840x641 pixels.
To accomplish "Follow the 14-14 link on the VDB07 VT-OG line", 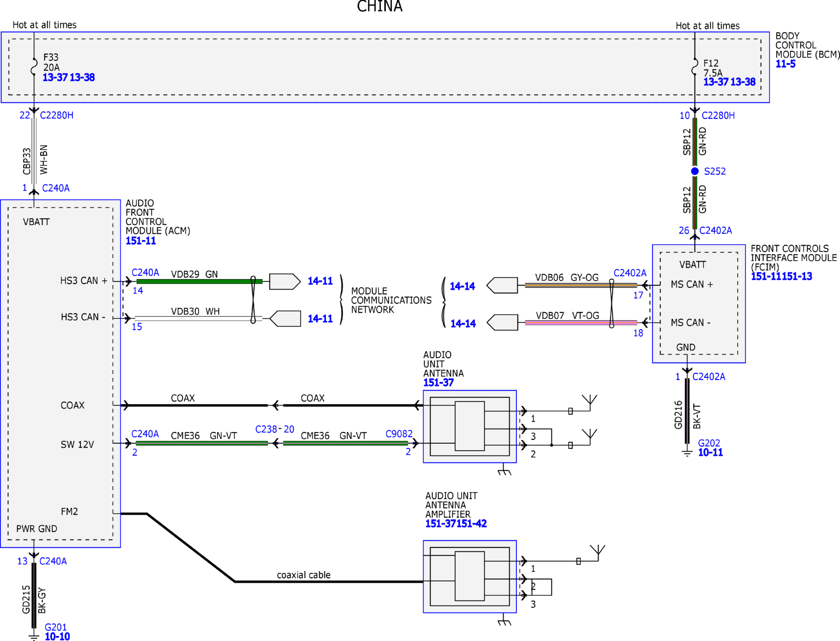I will point(463,324).
